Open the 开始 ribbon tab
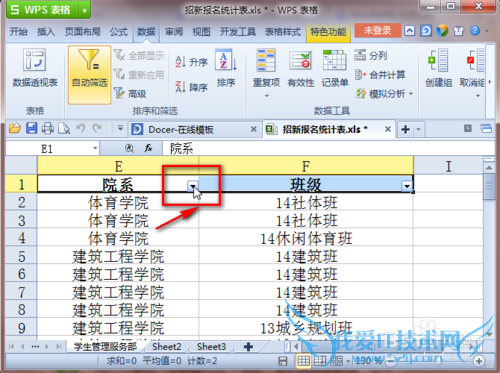500x373 pixels. 18,32
